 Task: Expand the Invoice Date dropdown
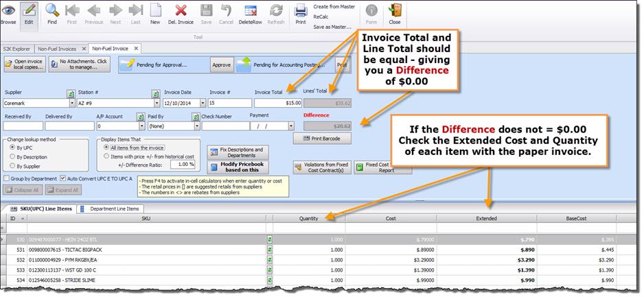[x=203, y=103]
